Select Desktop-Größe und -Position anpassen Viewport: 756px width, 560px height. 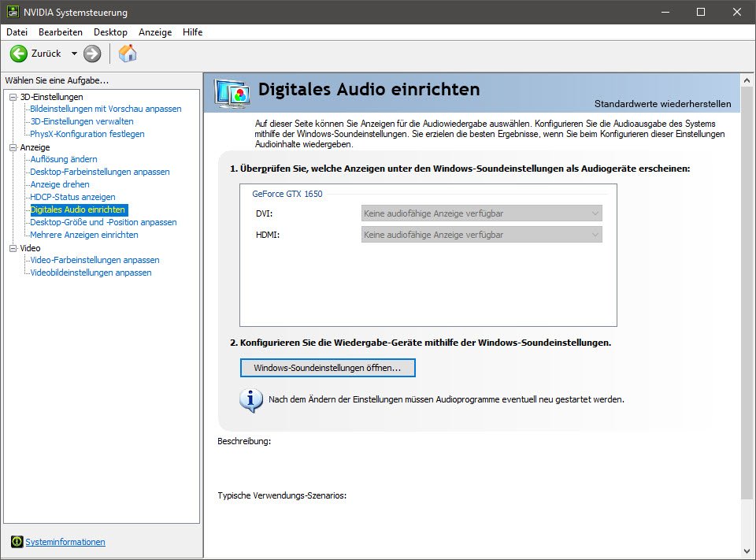(103, 222)
